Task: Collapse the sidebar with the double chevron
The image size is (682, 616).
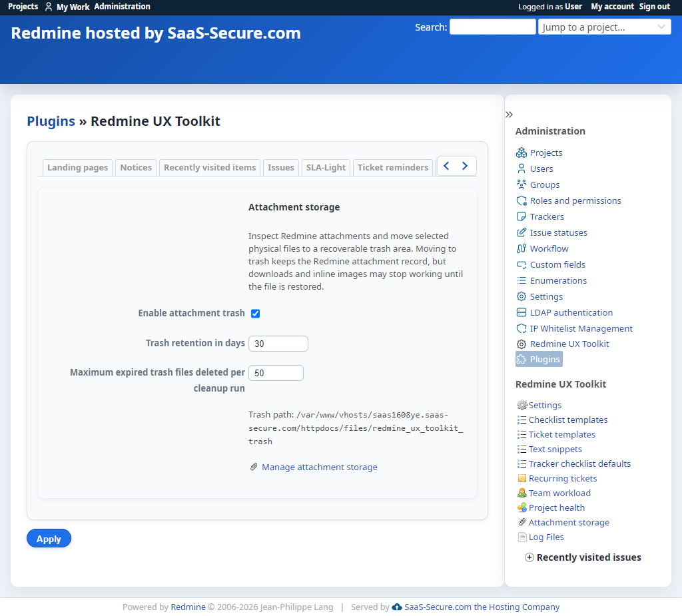Action: point(509,115)
